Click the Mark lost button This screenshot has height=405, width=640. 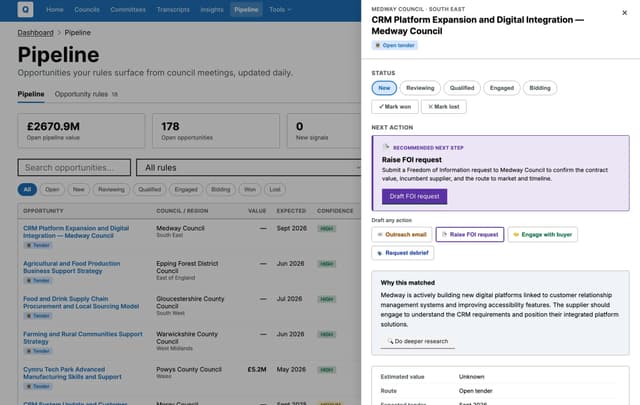coord(444,107)
